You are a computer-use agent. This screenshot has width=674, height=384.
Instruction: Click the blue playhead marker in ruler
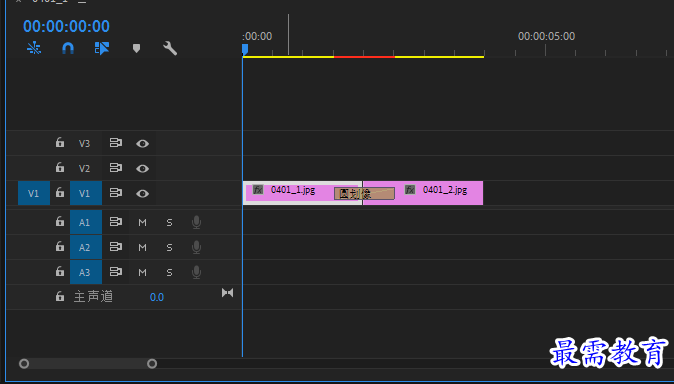point(245,49)
